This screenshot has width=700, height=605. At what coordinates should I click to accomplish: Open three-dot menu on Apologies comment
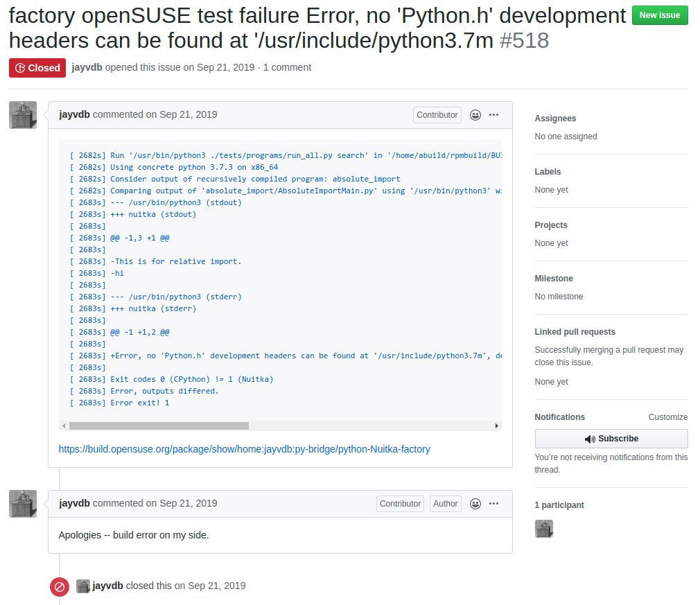click(x=493, y=504)
